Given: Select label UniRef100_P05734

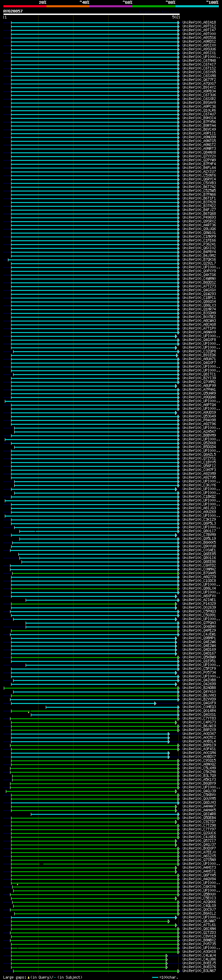Looking at the screenshot, I should pyautogui.click(x=199, y=672).
